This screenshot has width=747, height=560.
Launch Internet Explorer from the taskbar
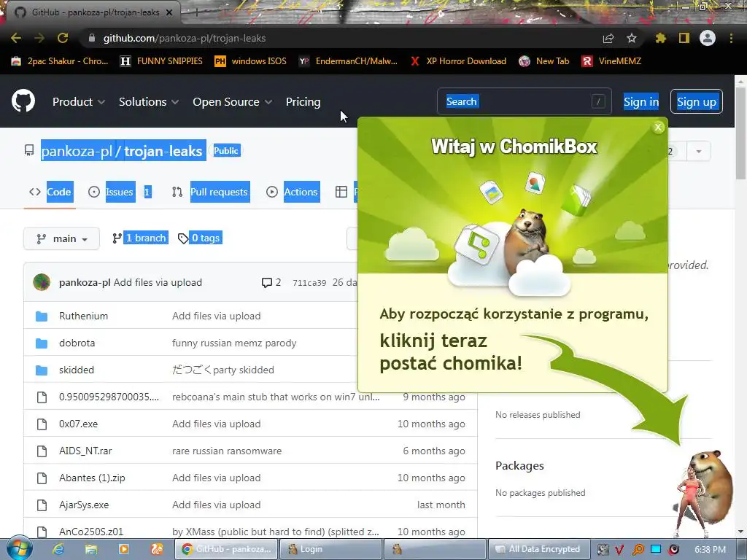(58, 549)
